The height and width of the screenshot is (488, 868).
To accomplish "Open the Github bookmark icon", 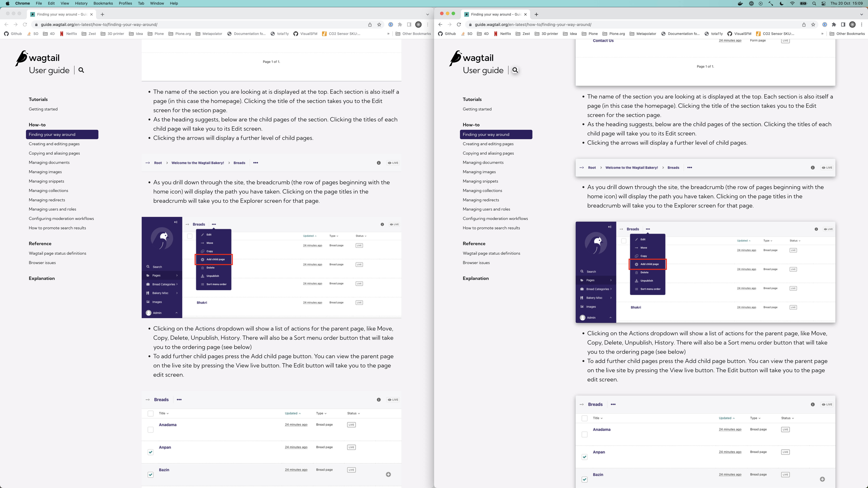I will point(6,34).
